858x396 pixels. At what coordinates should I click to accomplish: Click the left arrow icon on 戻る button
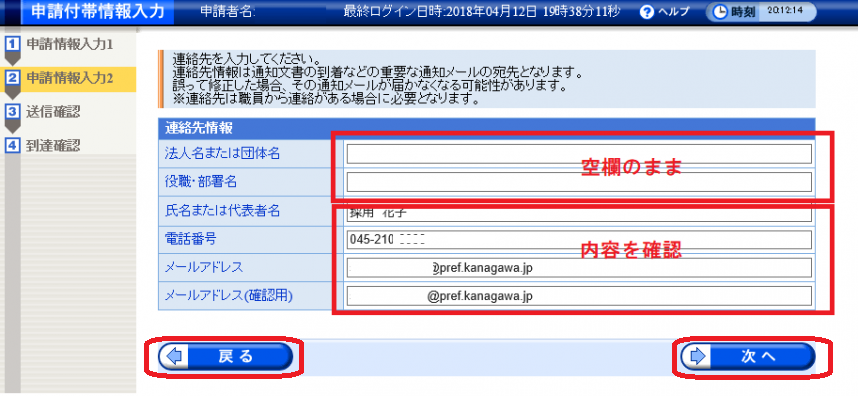pos(175,357)
